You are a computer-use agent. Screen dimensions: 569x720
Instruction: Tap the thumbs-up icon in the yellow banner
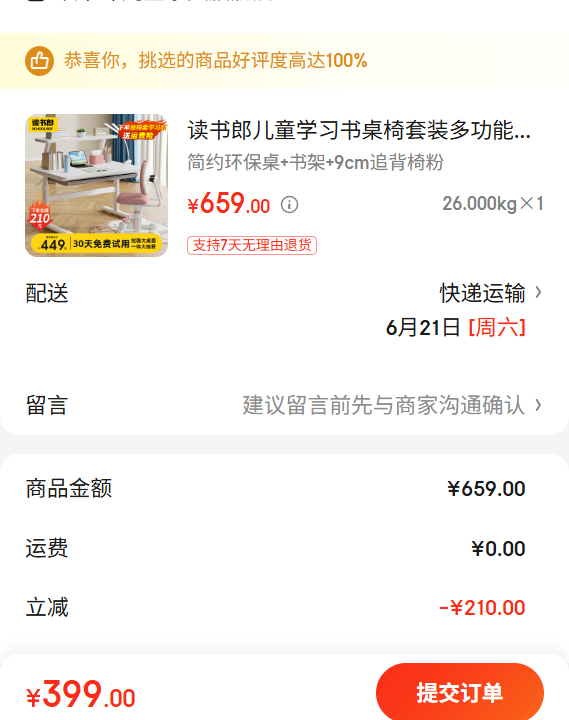click(39, 61)
